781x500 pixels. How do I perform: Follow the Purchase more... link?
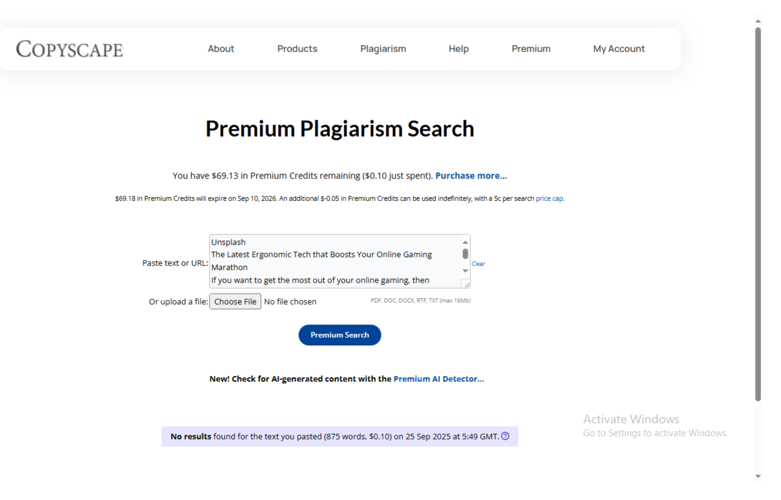(x=471, y=176)
